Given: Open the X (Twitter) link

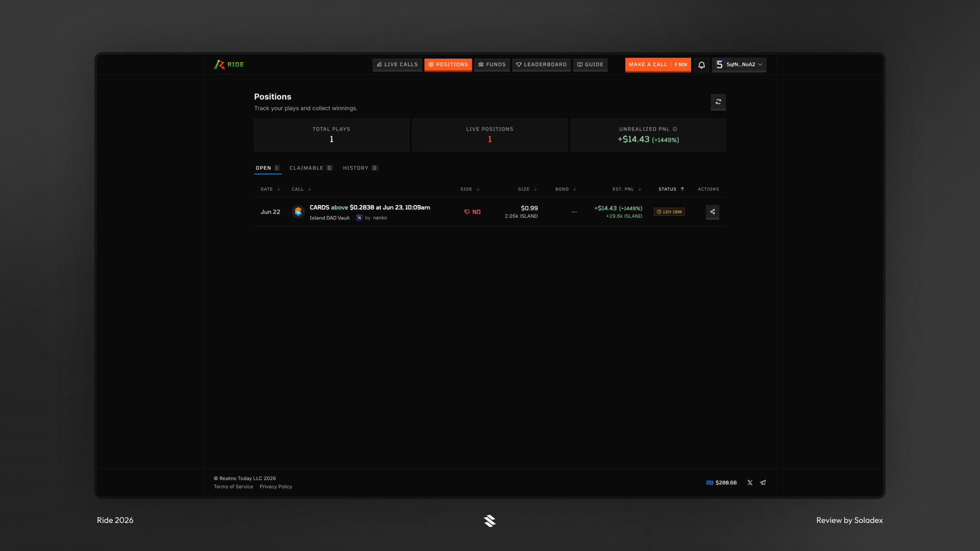Looking at the screenshot, I should click(x=750, y=483).
